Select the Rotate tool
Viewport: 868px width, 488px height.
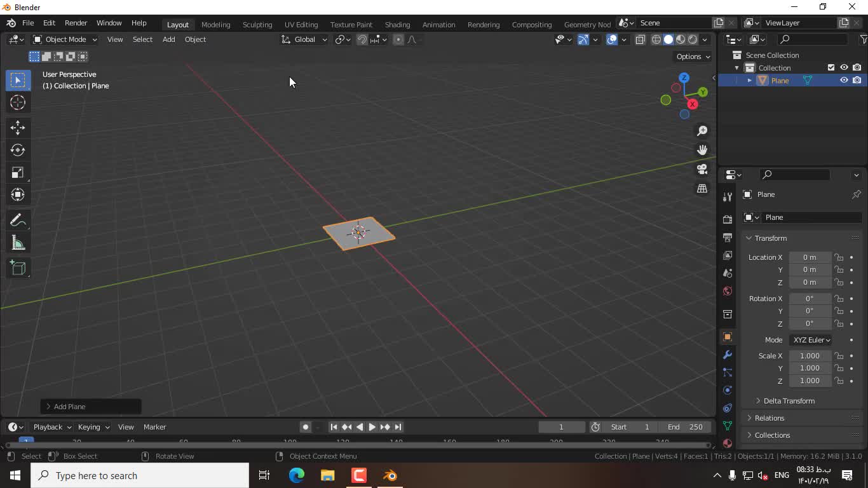click(18, 151)
